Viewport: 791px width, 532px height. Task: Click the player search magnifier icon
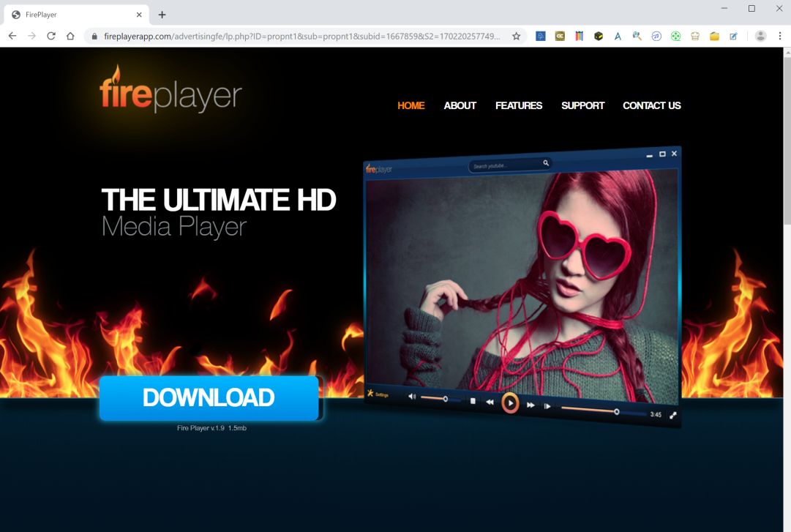tap(546, 163)
